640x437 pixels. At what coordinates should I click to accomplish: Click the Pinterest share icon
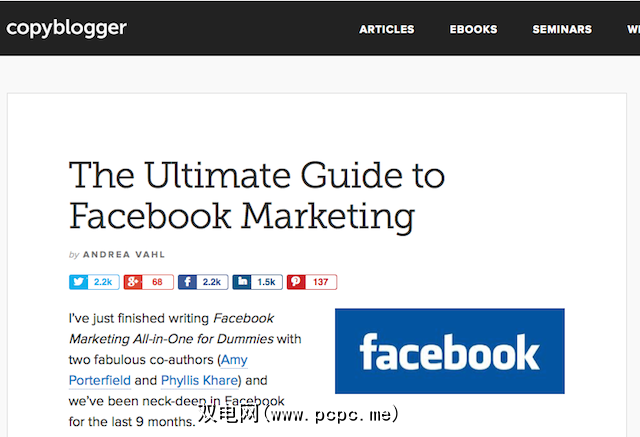(296, 282)
